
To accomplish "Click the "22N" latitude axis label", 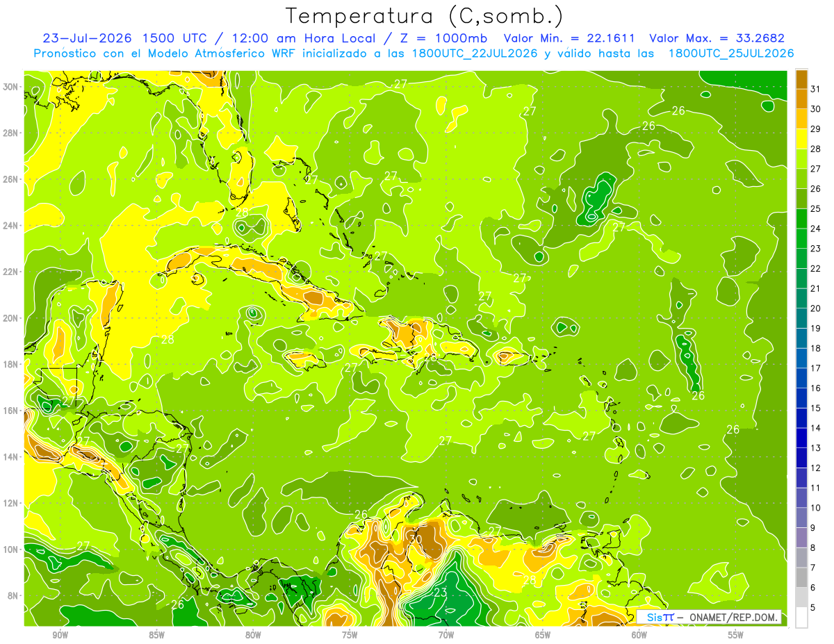I will [x=12, y=272].
